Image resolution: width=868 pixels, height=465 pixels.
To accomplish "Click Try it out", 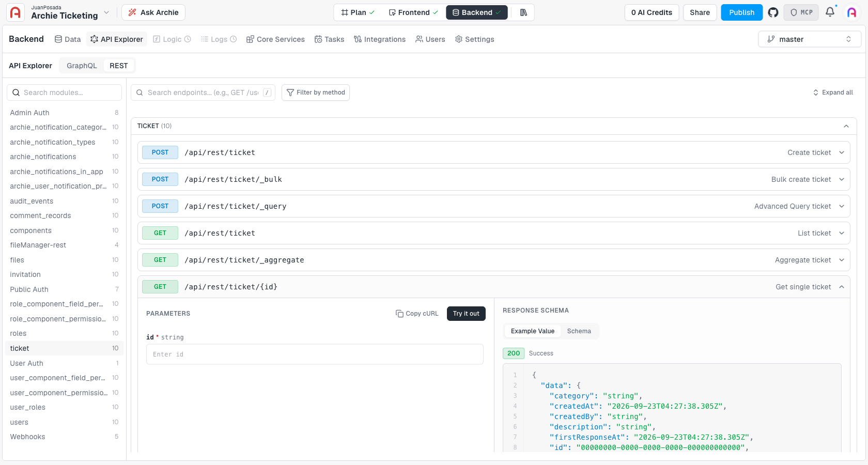I will click(x=466, y=314).
